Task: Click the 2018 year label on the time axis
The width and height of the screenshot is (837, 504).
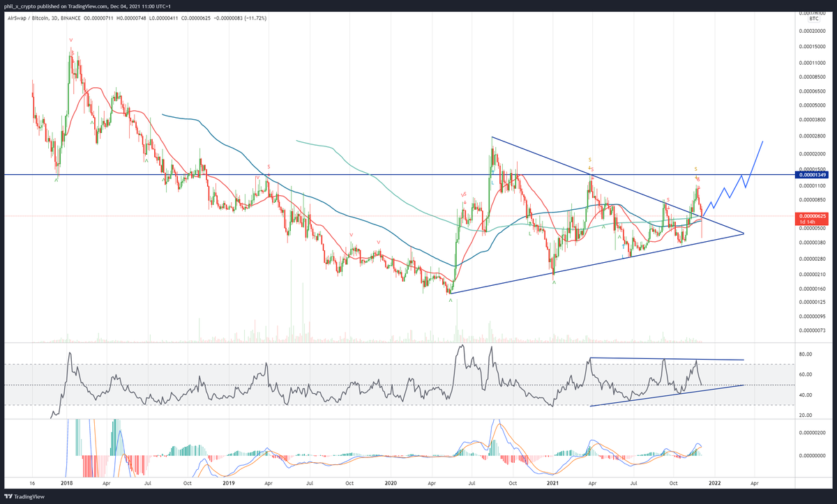Action: pyautogui.click(x=66, y=482)
